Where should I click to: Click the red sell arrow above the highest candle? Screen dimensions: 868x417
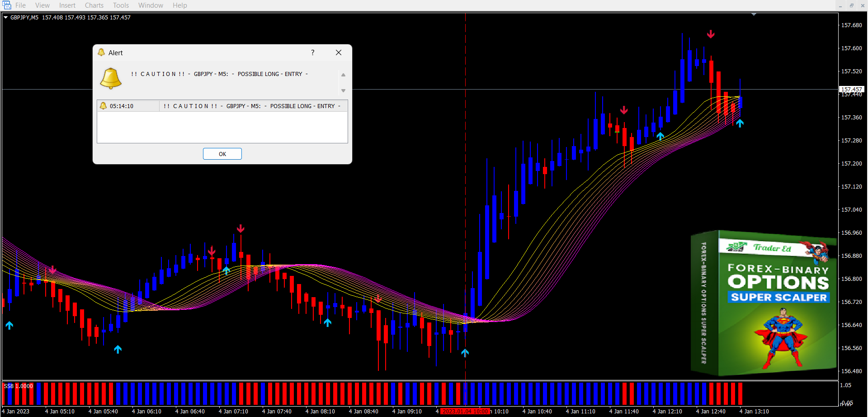click(711, 34)
